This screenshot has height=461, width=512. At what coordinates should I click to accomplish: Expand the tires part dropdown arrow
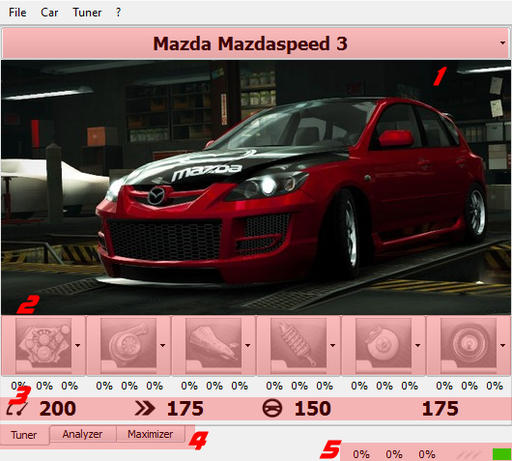tap(503, 345)
